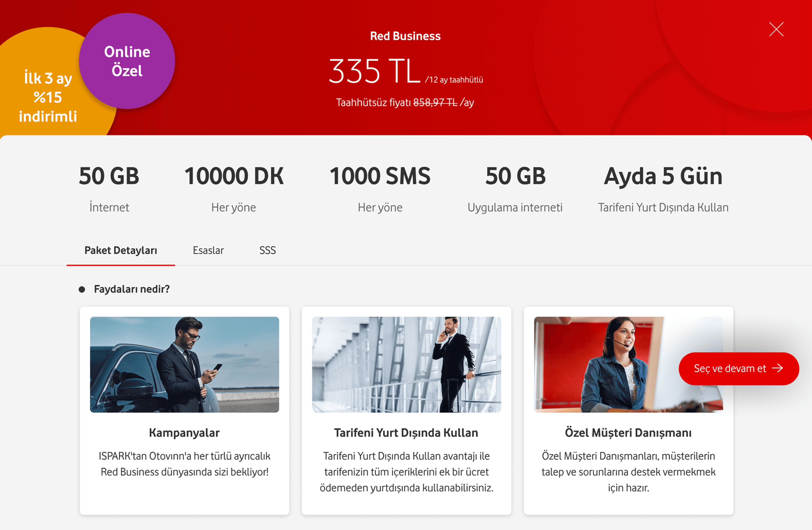812x530 pixels.
Task: Click the purple 'Online Özel' badge
Action: (127, 61)
